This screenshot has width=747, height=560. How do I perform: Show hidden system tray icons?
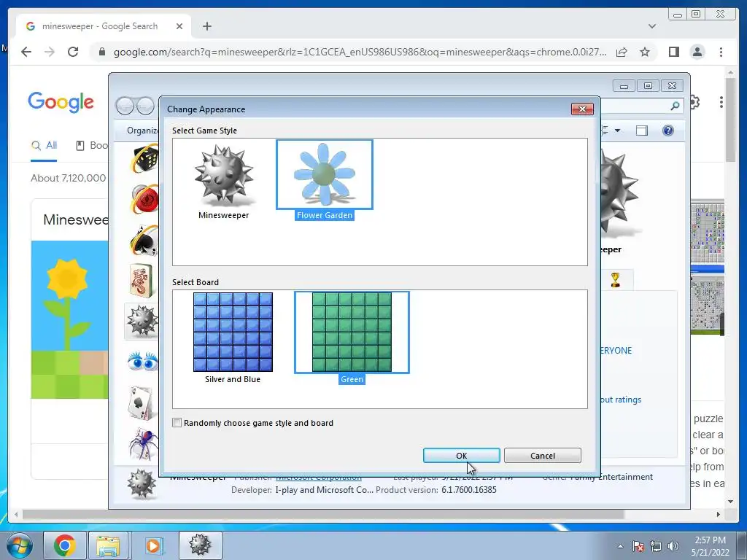620,546
